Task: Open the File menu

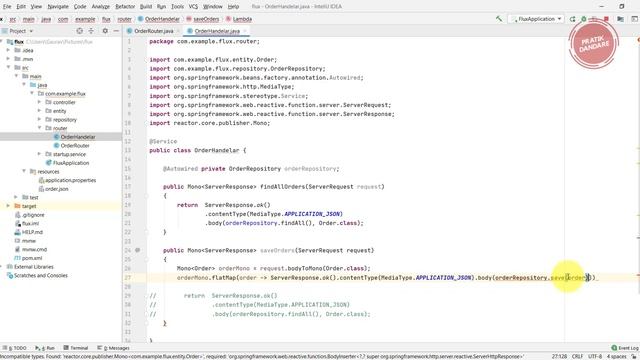Action: (x=7, y=7)
